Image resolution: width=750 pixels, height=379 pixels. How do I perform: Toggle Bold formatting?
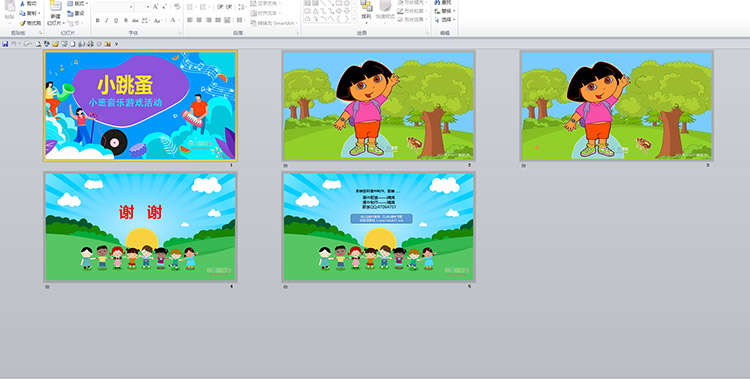coord(98,20)
